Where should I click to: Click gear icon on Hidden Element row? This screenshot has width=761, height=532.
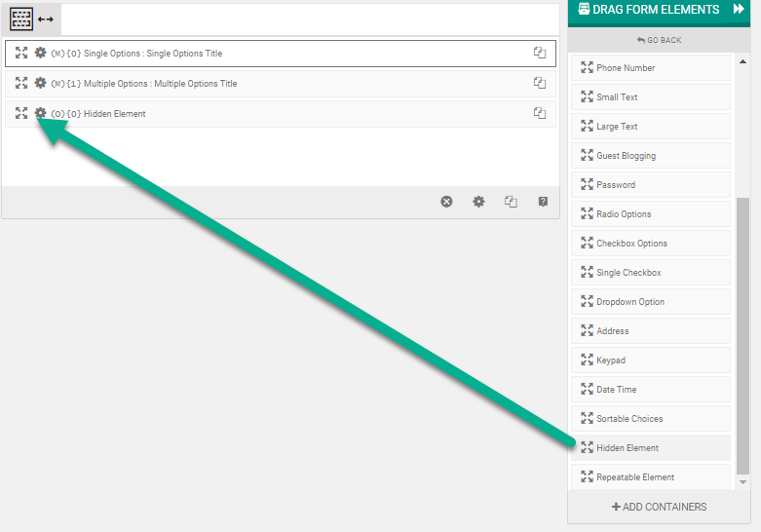pos(40,113)
